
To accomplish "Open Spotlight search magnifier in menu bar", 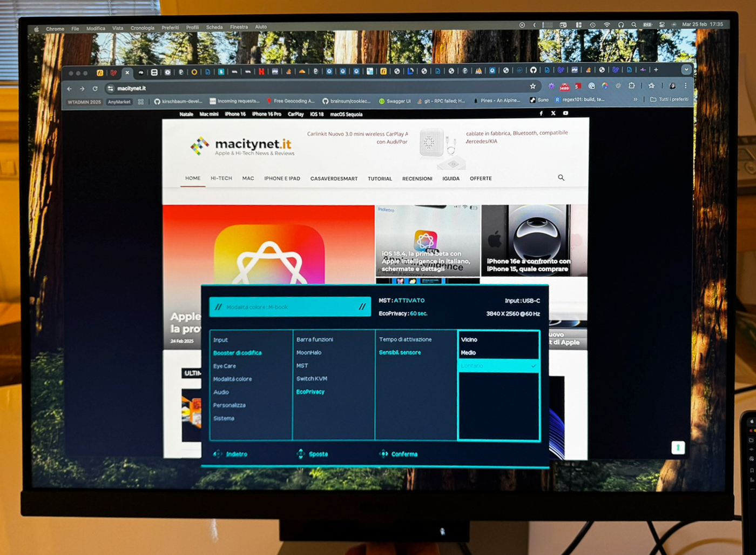I will pos(634,25).
